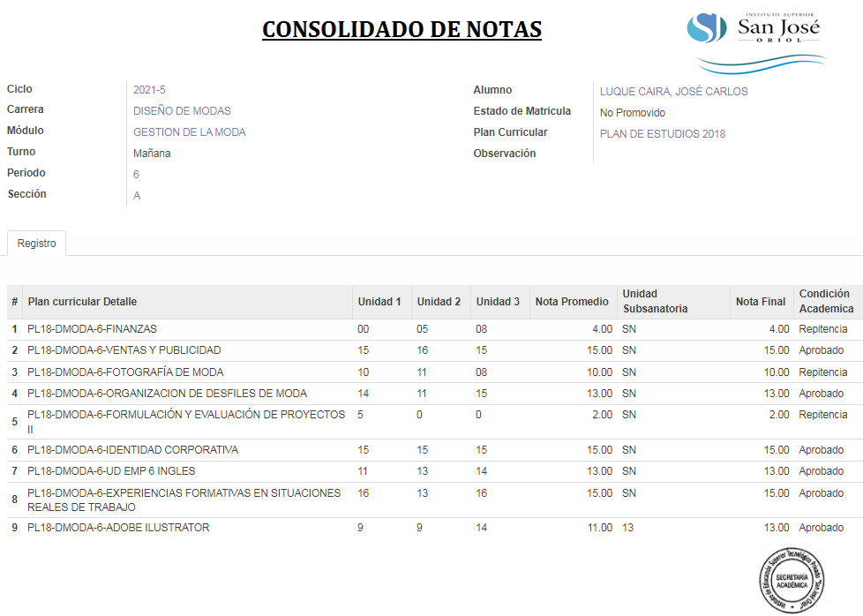Click the No Promovido matricula status
The height and width of the screenshot is (616, 863).
coord(633,113)
